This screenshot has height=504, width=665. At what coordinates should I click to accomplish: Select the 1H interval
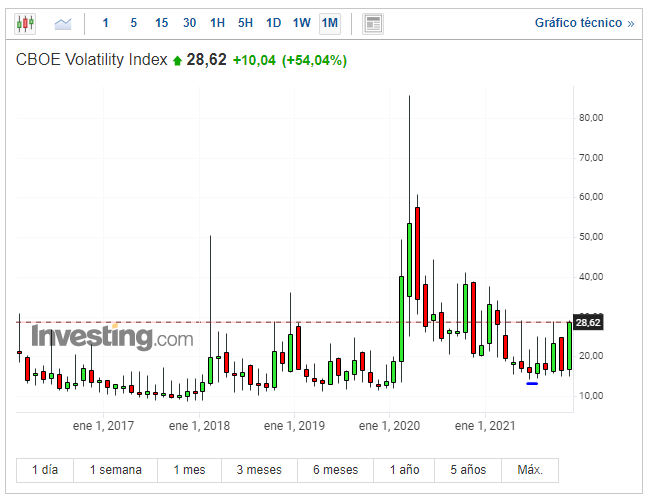point(218,23)
